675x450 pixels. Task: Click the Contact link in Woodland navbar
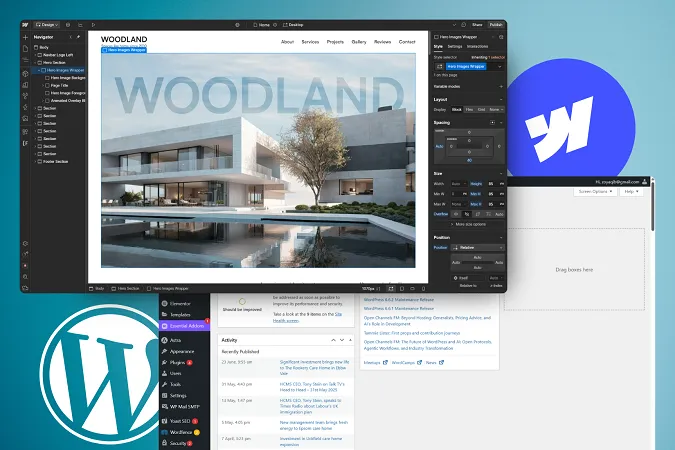click(407, 42)
